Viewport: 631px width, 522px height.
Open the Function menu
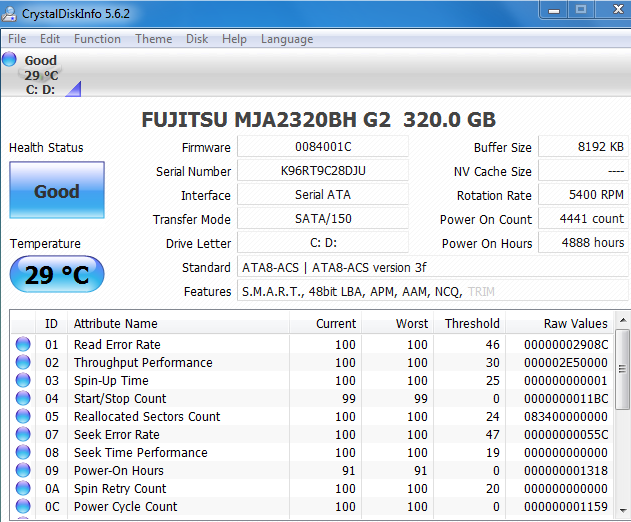click(x=97, y=39)
